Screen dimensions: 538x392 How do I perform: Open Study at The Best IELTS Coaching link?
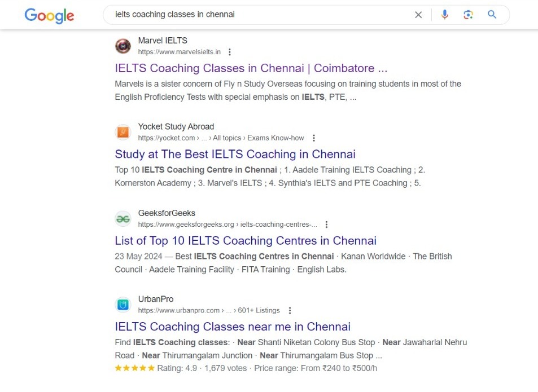click(x=235, y=154)
